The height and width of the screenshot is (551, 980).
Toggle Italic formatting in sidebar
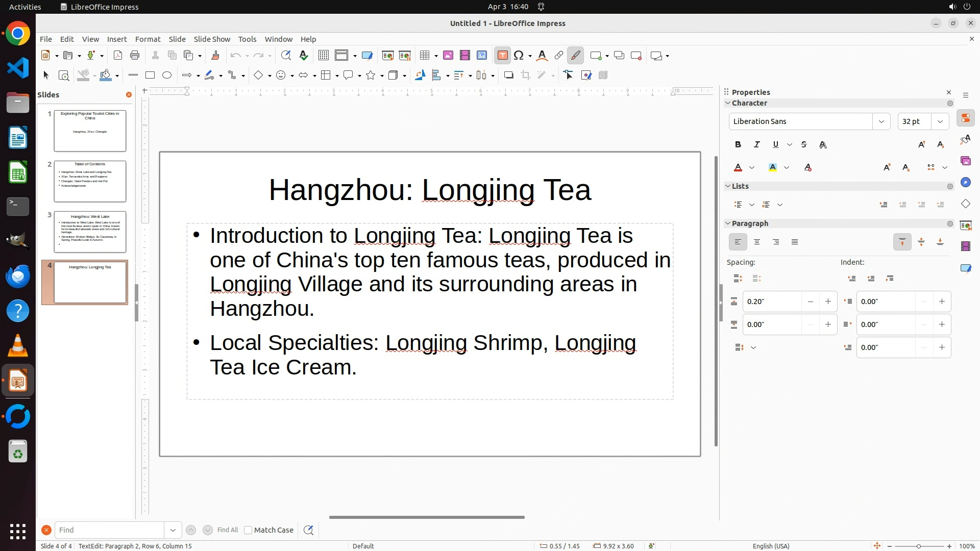(757, 145)
